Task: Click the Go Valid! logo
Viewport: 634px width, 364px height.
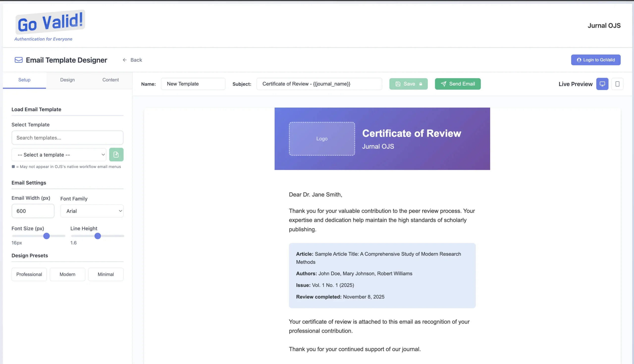Action: point(50,23)
